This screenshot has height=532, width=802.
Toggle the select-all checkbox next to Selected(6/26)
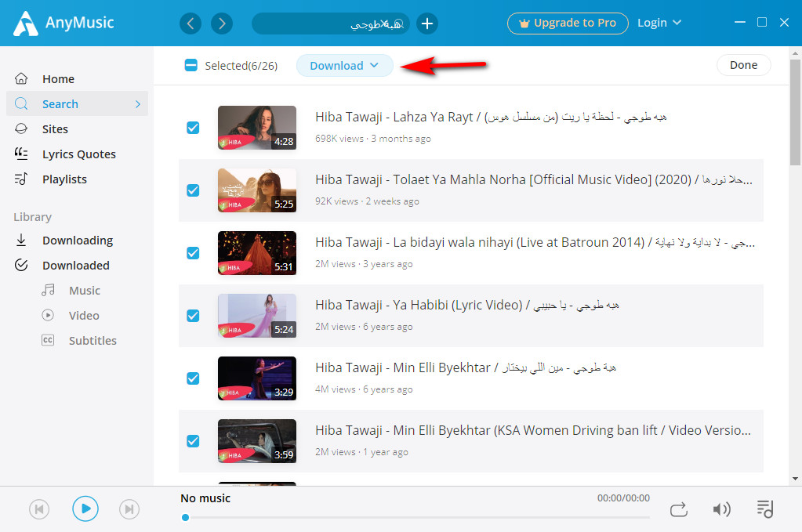[191, 65]
